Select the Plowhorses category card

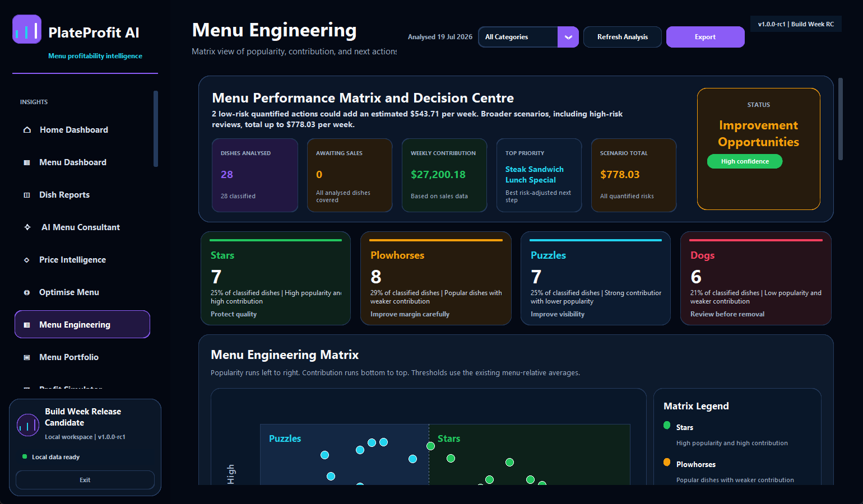[x=436, y=278]
